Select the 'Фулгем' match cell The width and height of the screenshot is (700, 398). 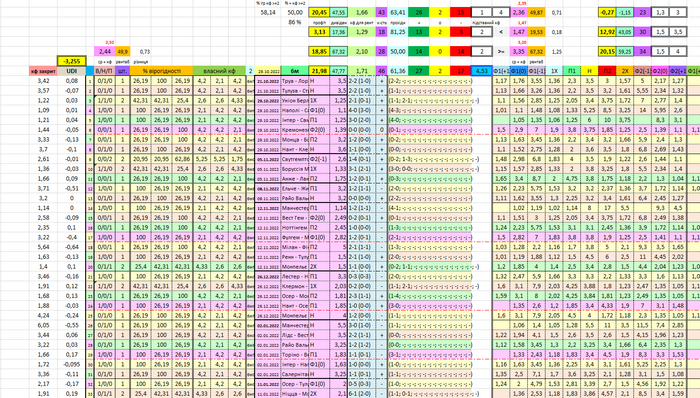point(295,237)
